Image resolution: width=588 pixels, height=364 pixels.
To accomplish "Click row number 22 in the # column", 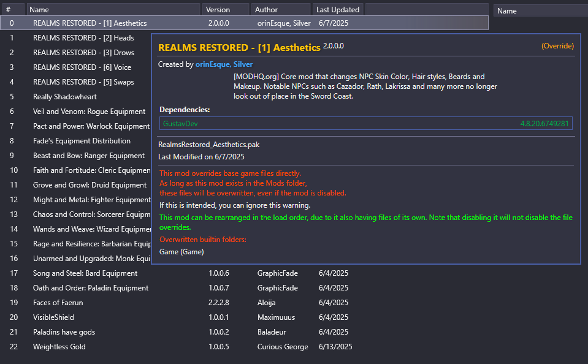I will click(x=14, y=346).
